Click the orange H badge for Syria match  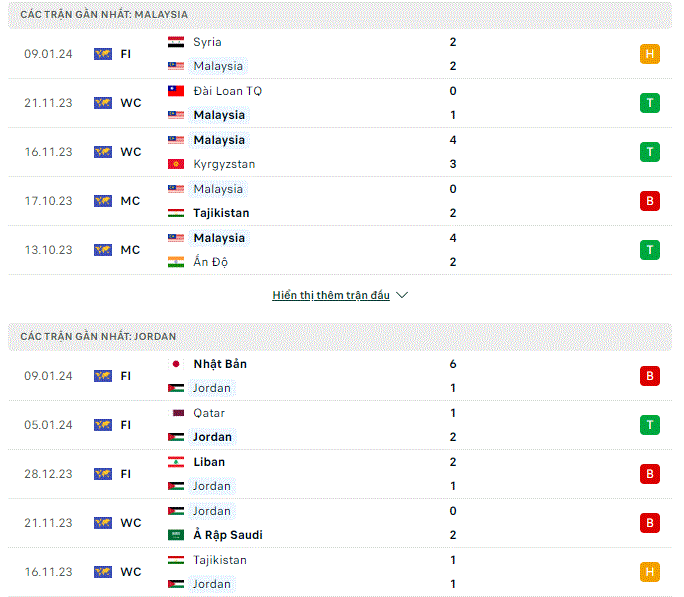(x=650, y=54)
